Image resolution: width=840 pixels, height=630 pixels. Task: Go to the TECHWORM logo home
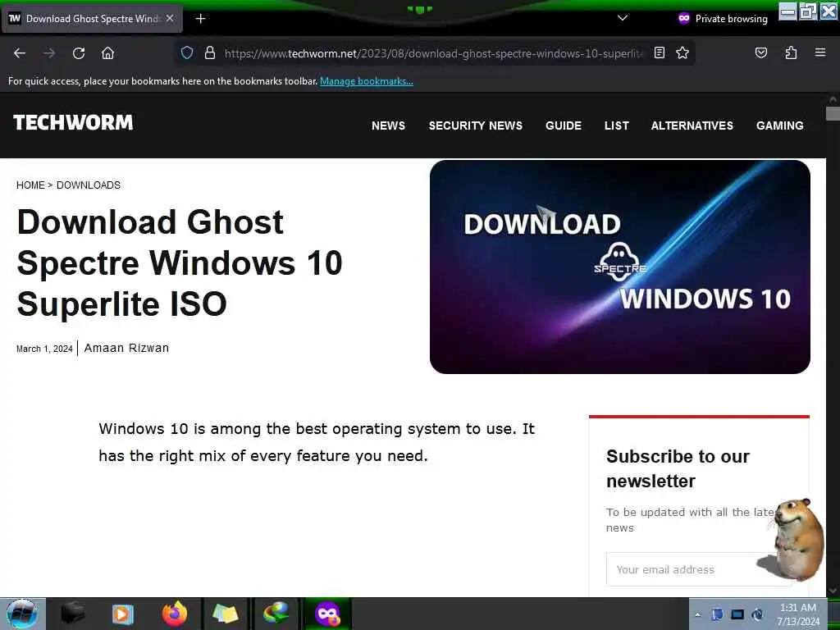point(73,123)
